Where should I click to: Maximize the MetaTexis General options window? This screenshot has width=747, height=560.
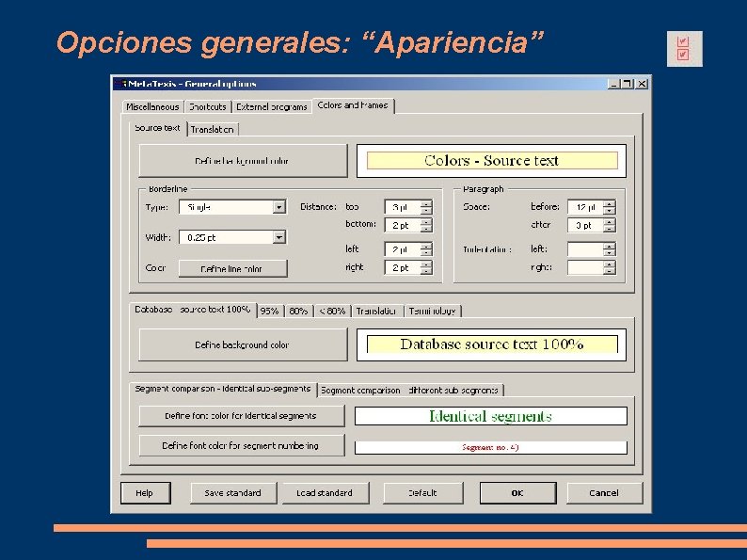pos(628,84)
